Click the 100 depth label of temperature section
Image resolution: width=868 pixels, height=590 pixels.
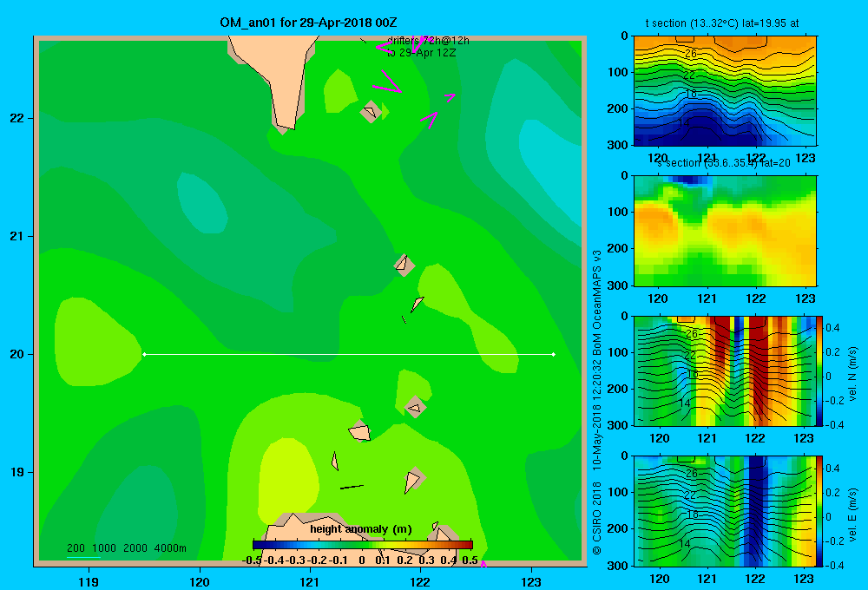tap(620, 73)
